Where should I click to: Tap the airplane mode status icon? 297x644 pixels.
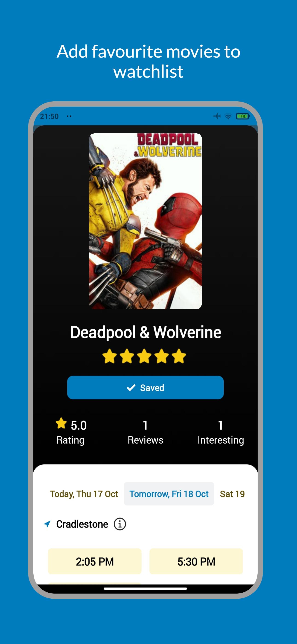point(217,116)
